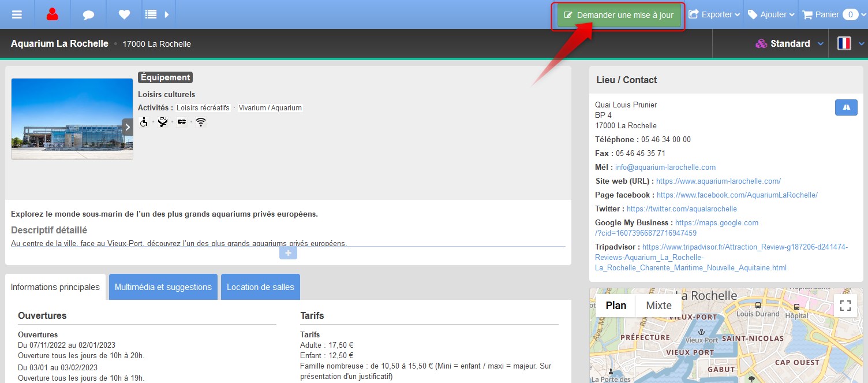
Task: Click the Loisirs récréatifs activity tag
Action: click(x=203, y=107)
